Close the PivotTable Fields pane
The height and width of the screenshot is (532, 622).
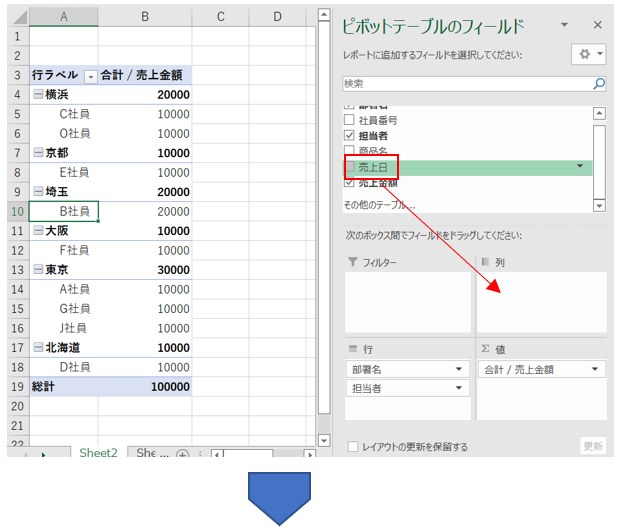(598, 25)
